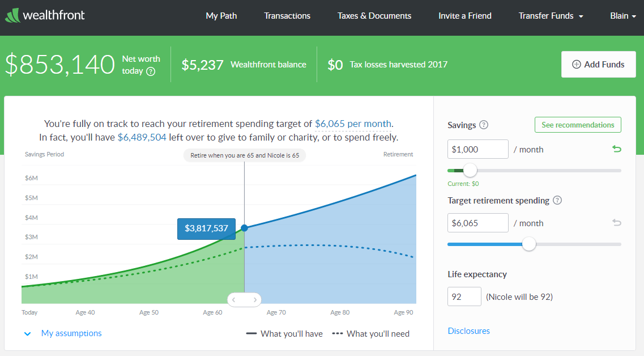Click See recommendations button
The height and width of the screenshot is (356, 644).
pos(578,125)
